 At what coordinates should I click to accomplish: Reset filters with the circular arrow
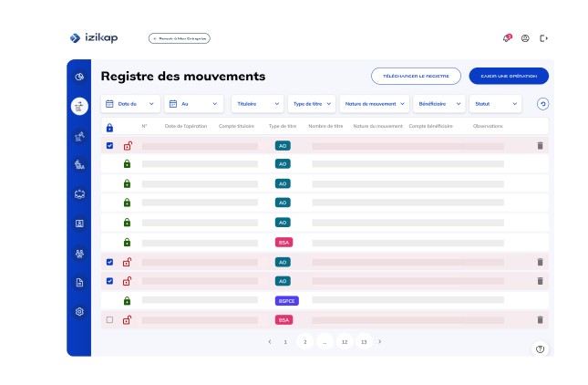click(542, 104)
